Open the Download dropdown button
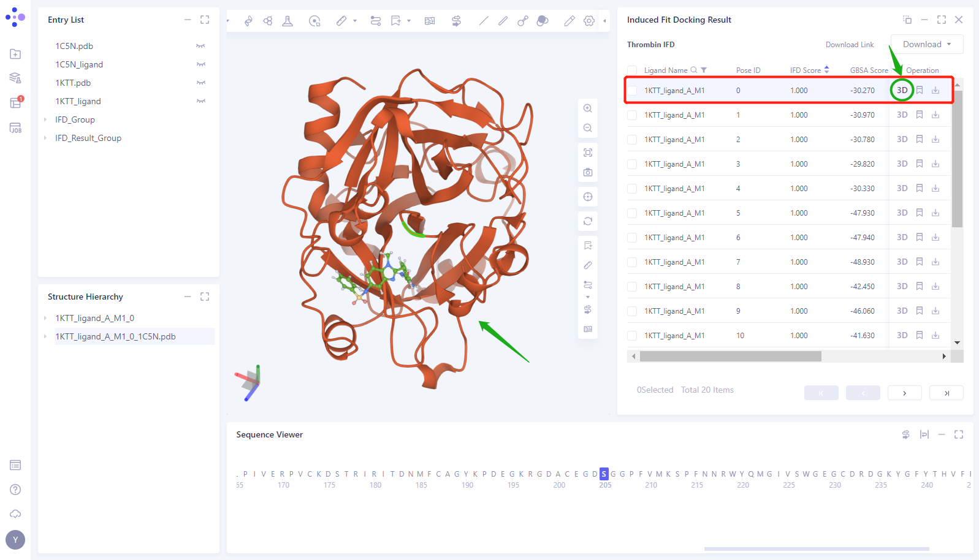This screenshot has width=979, height=560. point(926,44)
